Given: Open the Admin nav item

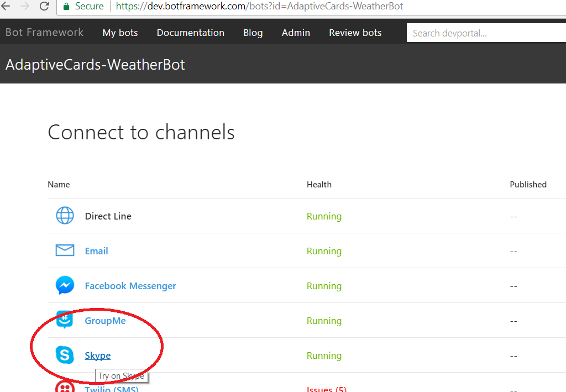Looking at the screenshot, I should point(296,33).
